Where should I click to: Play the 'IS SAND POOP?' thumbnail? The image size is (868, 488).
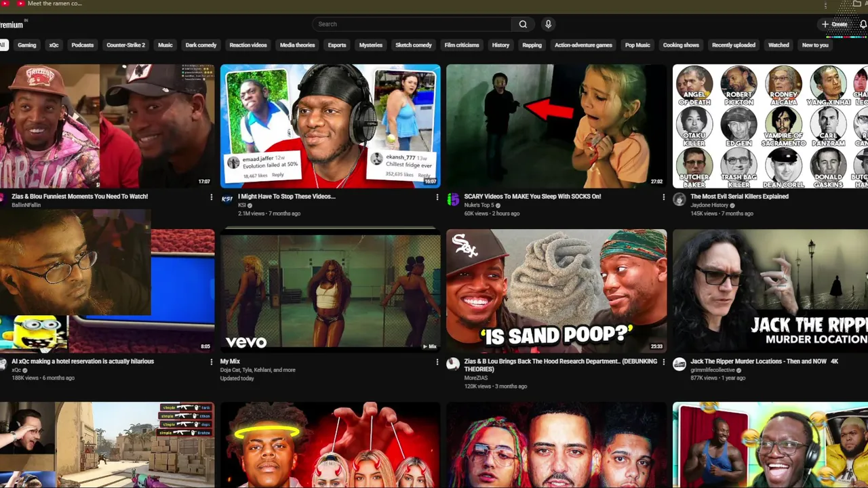coord(557,291)
